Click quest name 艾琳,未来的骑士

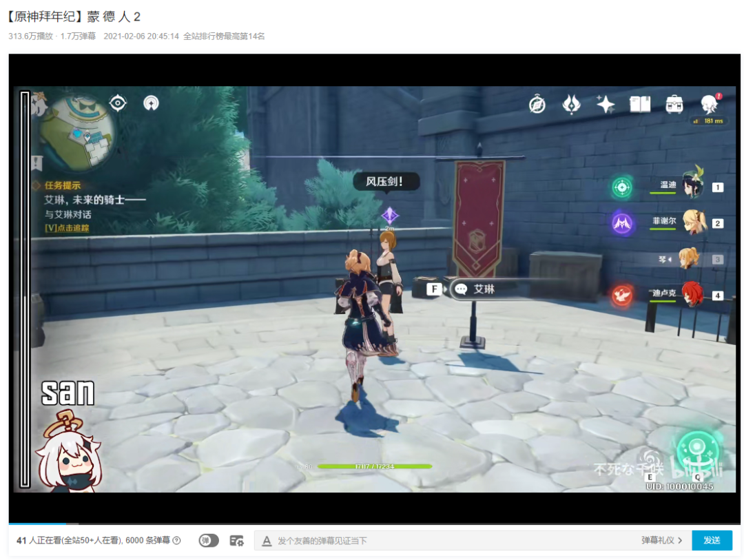point(95,200)
